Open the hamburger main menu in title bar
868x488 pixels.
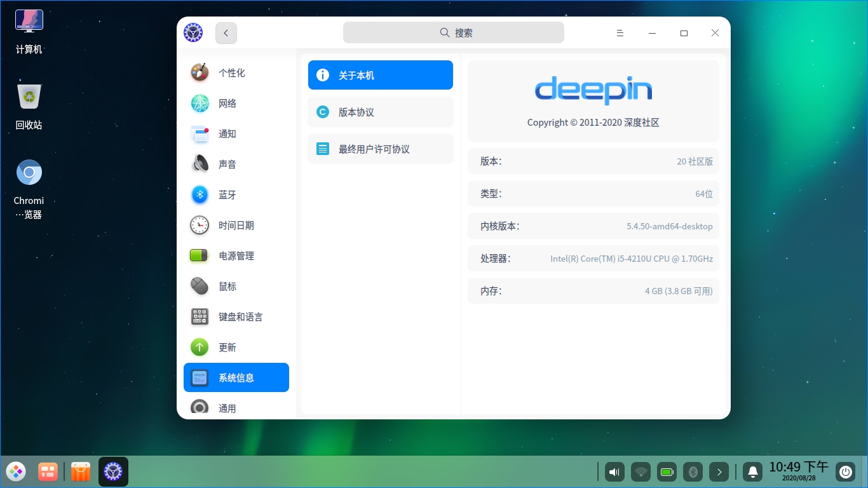pos(620,33)
